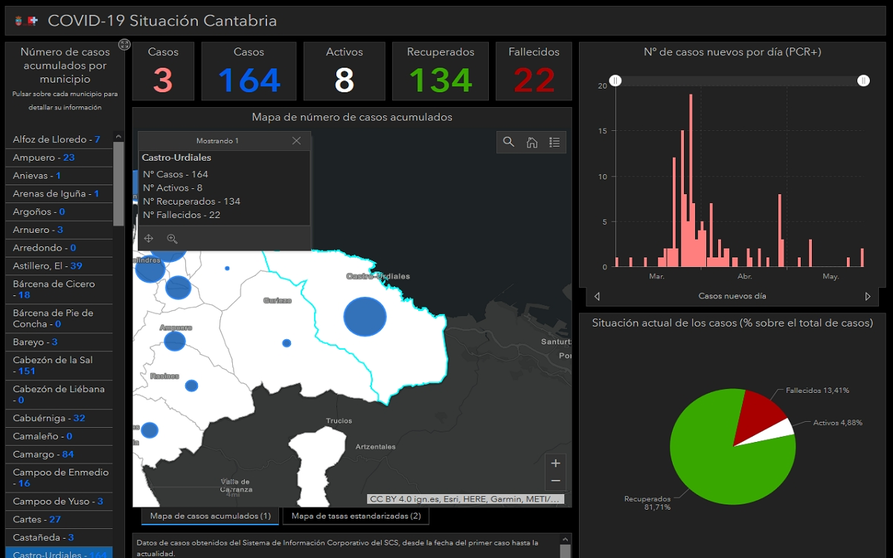The width and height of the screenshot is (893, 558).
Task: Click 'Nº Fallecidos - 22' in the popup
Action: pos(181,215)
